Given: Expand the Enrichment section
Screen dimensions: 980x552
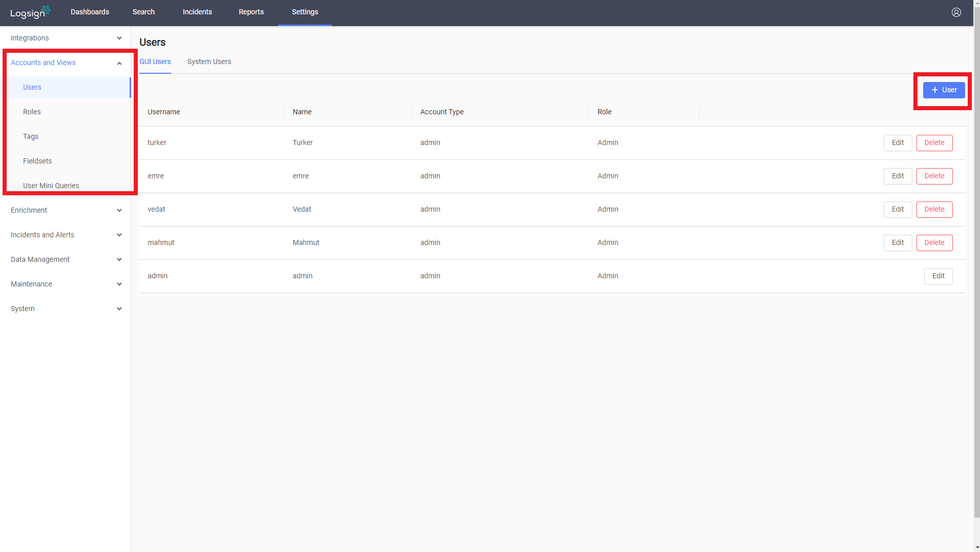Looking at the screenshot, I should point(66,210).
